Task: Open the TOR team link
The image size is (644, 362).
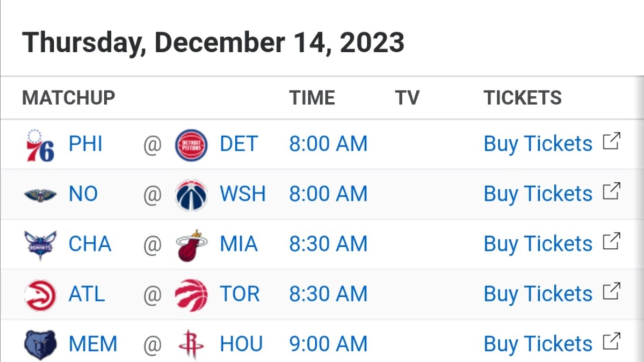Action: [x=239, y=294]
